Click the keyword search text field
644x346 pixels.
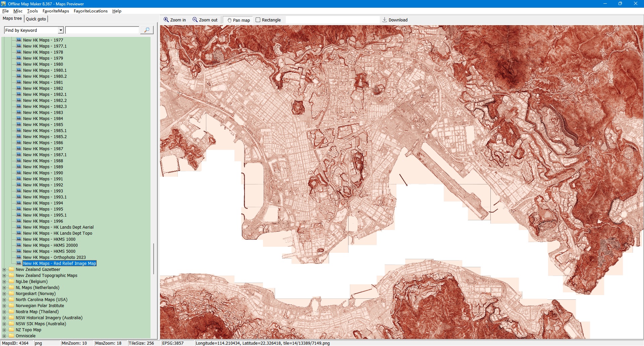pos(102,30)
